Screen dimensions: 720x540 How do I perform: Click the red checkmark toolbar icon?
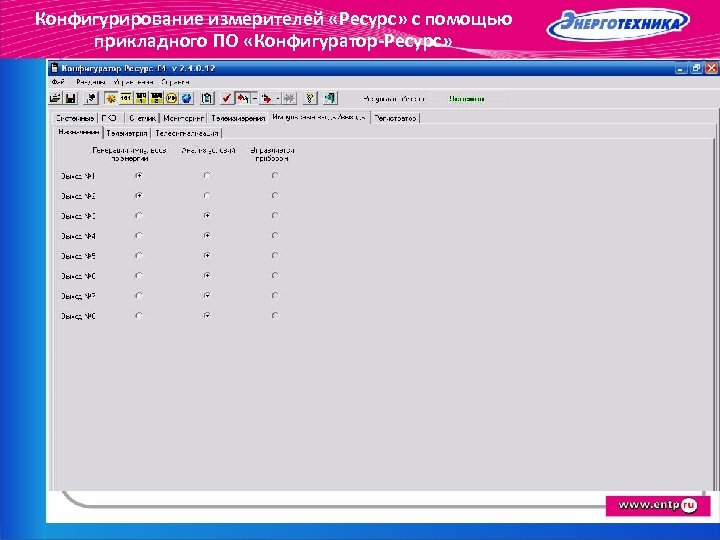click(226, 98)
